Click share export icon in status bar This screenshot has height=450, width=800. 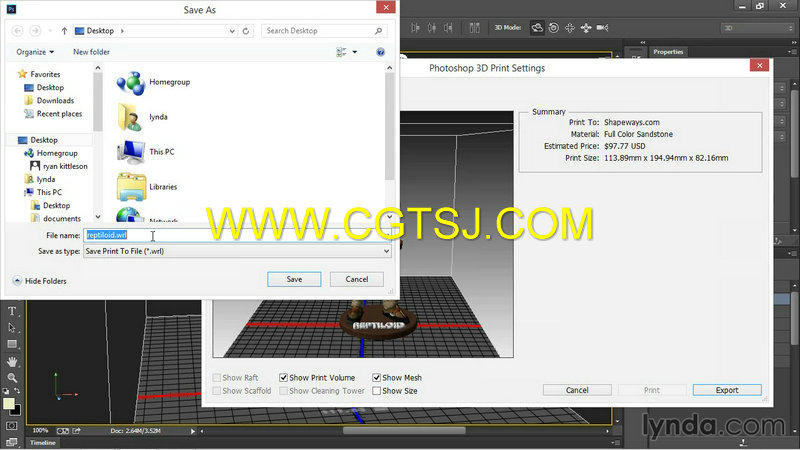click(x=77, y=431)
